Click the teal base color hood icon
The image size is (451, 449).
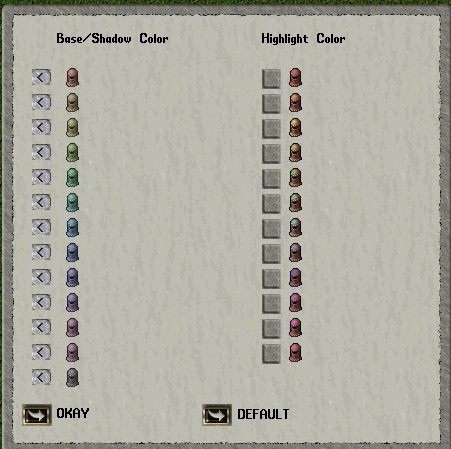(x=72, y=202)
